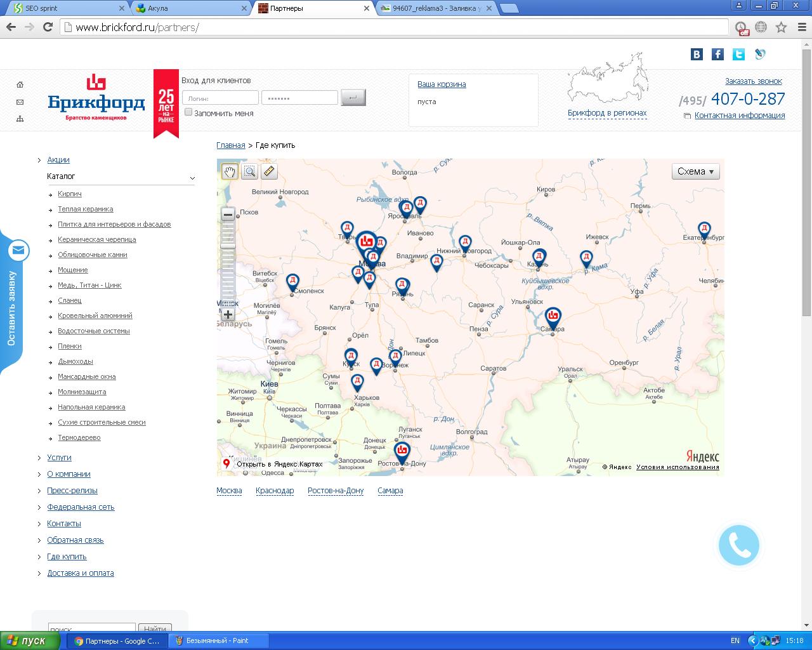Open the Термодерево catalog category
The image size is (812, 650).
point(79,437)
